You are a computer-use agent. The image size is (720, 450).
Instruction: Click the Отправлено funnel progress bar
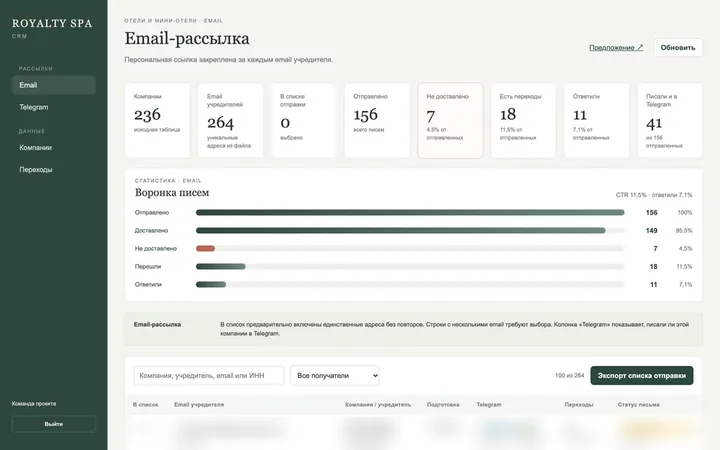coord(410,213)
